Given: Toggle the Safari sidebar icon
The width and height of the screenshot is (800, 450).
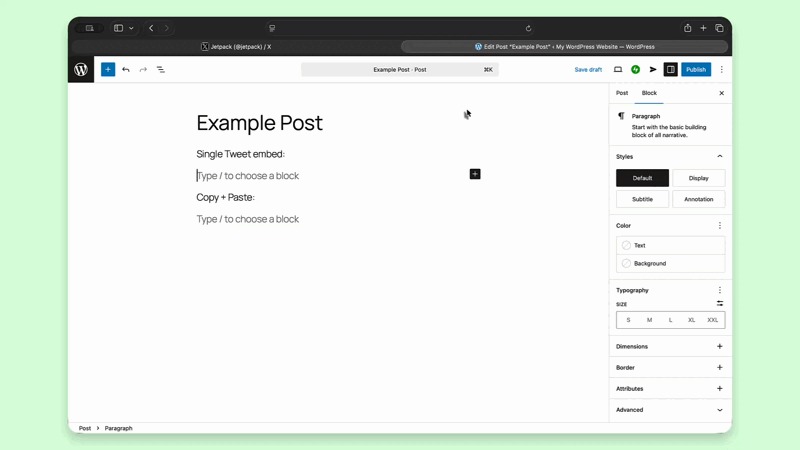Looking at the screenshot, I should coord(118,28).
